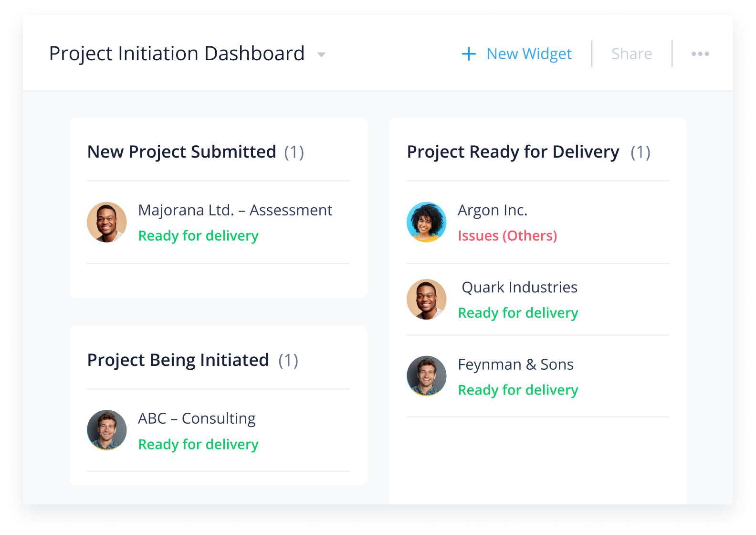Click the Feynman & Sons assignee avatar
The width and height of the screenshot is (756, 535).
[x=427, y=376]
